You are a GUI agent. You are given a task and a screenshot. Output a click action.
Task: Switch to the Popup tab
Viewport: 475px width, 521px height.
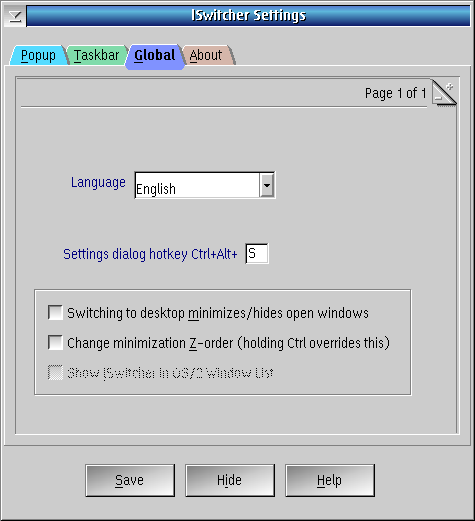[x=38, y=55]
